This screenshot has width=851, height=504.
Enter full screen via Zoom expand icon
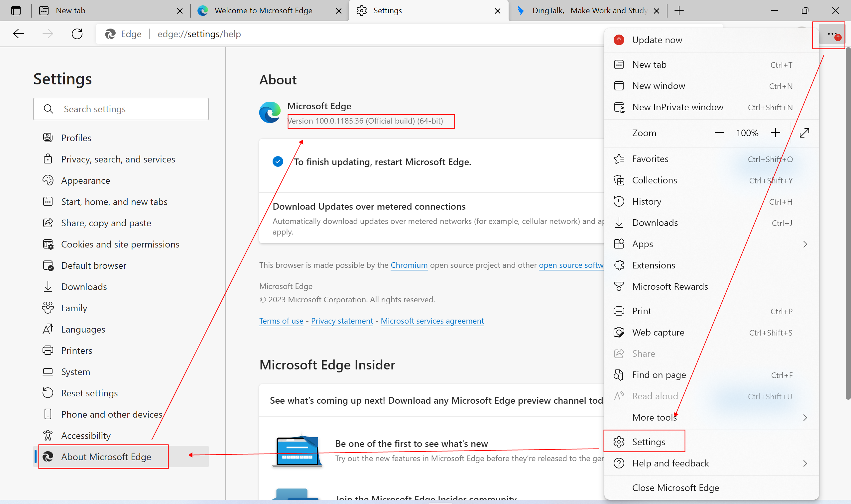(x=804, y=133)
